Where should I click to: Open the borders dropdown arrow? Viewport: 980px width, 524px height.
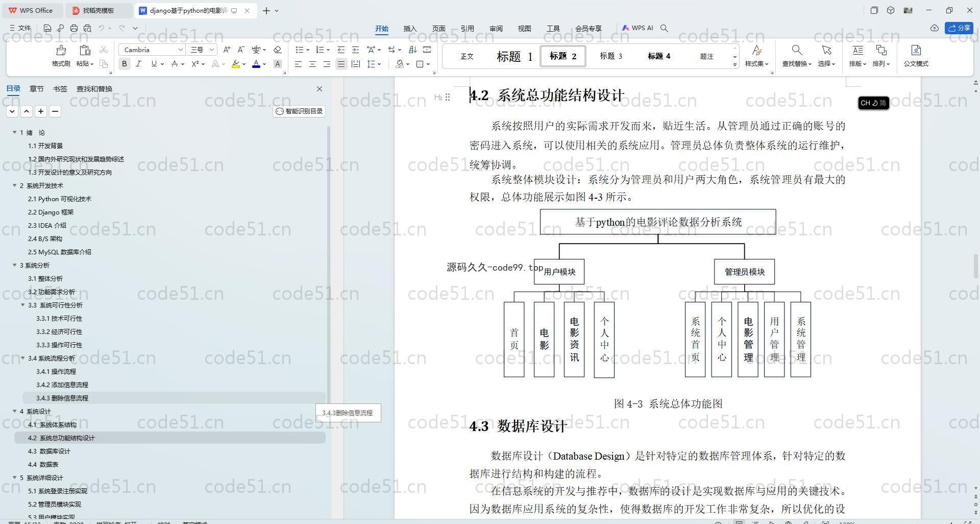coord(428,64)
